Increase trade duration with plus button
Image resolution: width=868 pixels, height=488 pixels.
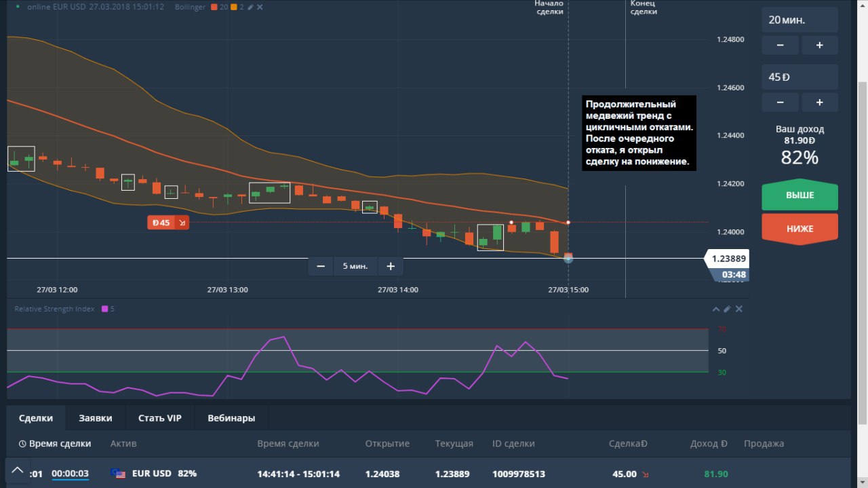tap(820, 45)
